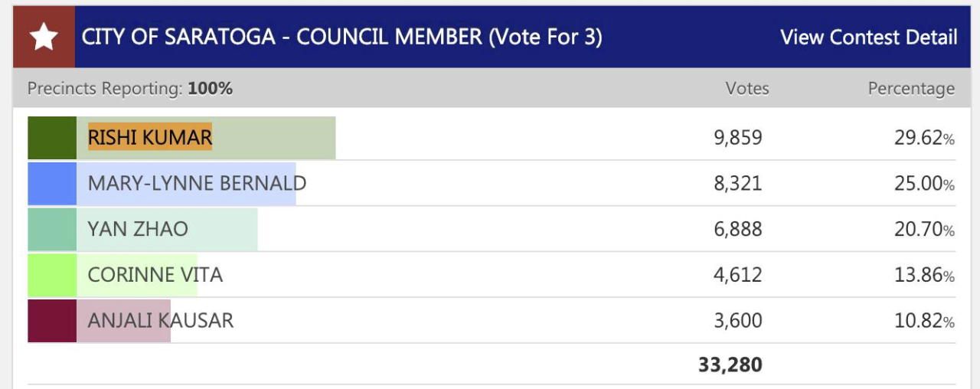Click the white star icon in header
The width and height of the screenshot is (980, 389).
[44, 37]
